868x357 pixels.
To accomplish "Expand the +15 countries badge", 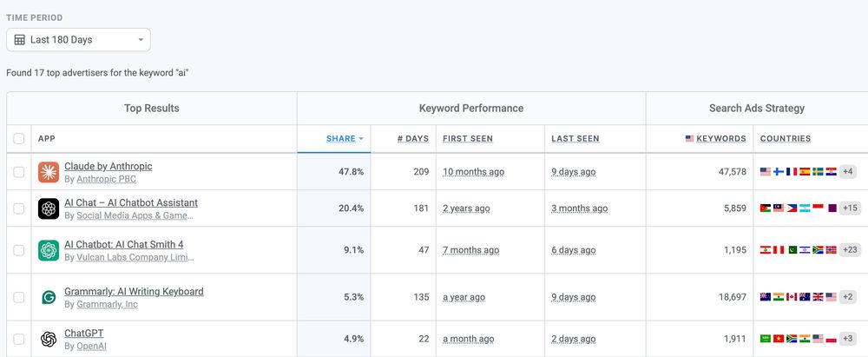I will click(849, 208).
